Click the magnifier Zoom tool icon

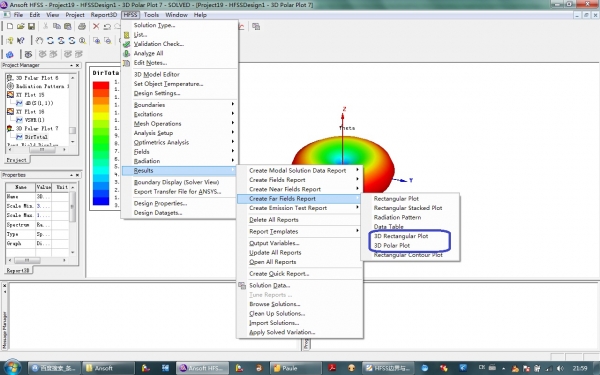[82, 40]
